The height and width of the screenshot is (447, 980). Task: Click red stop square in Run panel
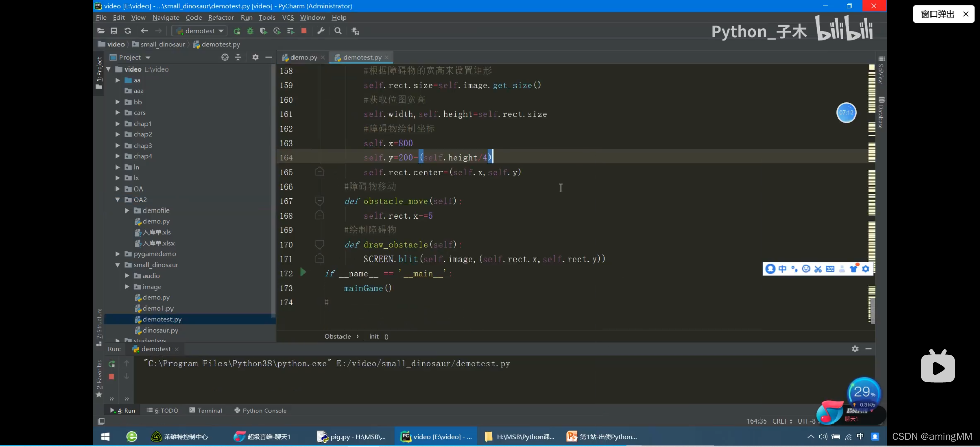111,377
